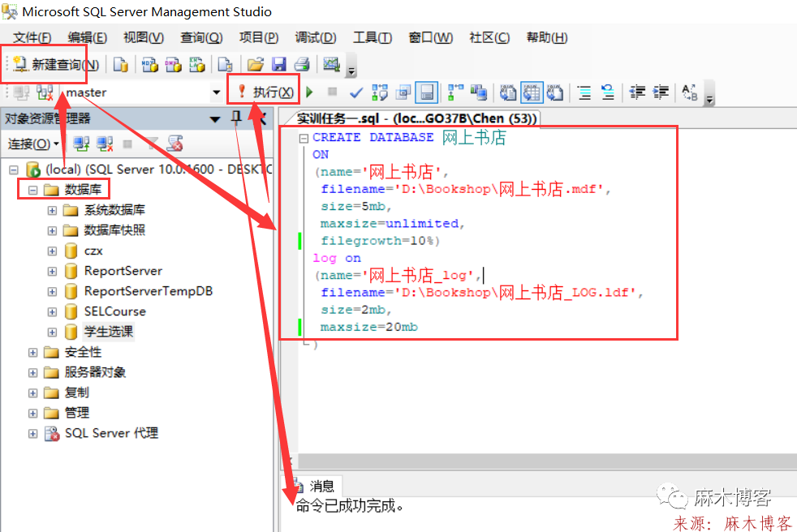Toggle Results to File icon
This screenshot has width=797, height=532.
pyautogui.click(x=555, y=92)
